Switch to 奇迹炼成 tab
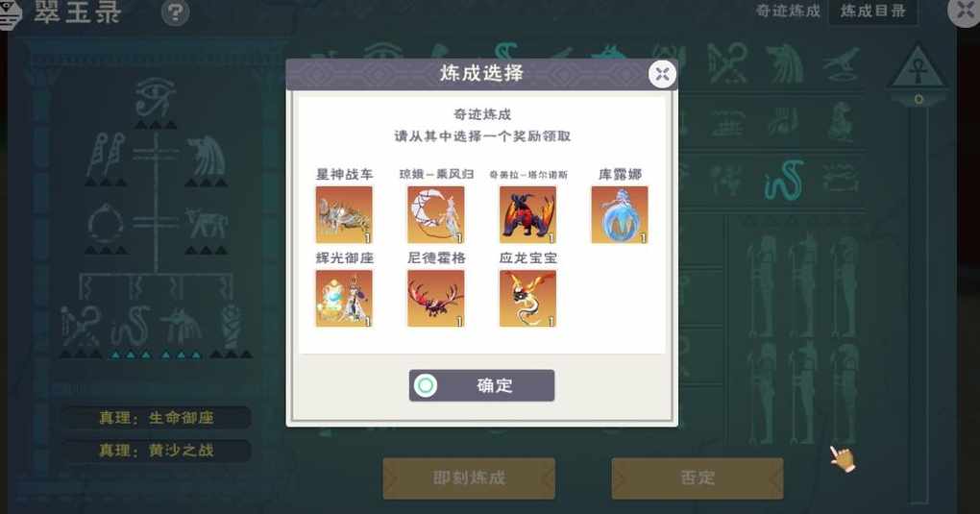 (x=788, y=12)
